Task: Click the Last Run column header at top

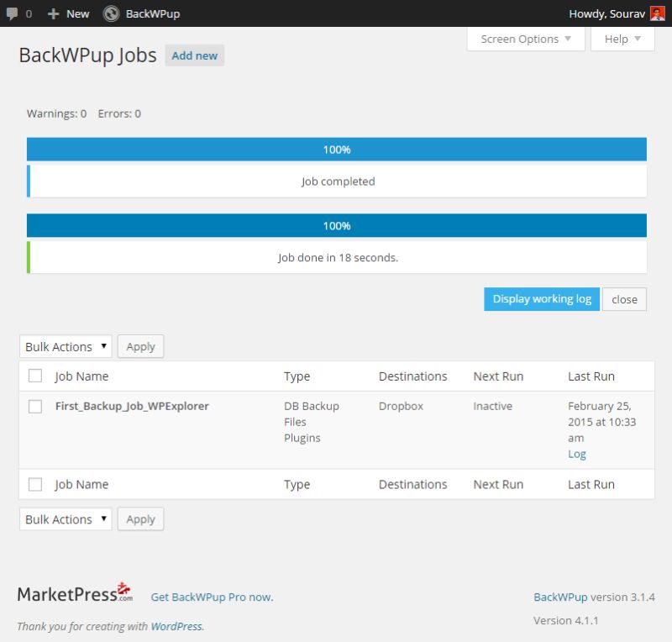Action: (591, 376)
